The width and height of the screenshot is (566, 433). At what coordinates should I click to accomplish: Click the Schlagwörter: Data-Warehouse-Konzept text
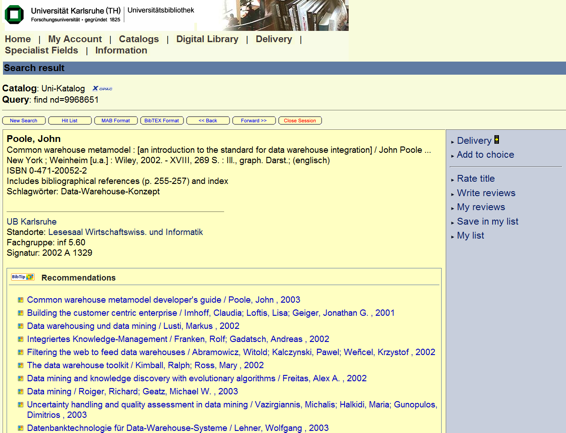(83, 192)
